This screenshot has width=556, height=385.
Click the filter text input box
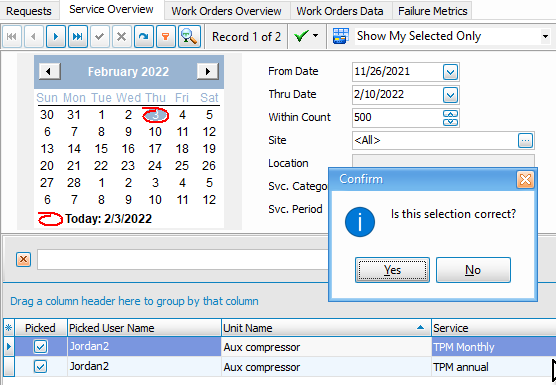(x=183, y=260)
